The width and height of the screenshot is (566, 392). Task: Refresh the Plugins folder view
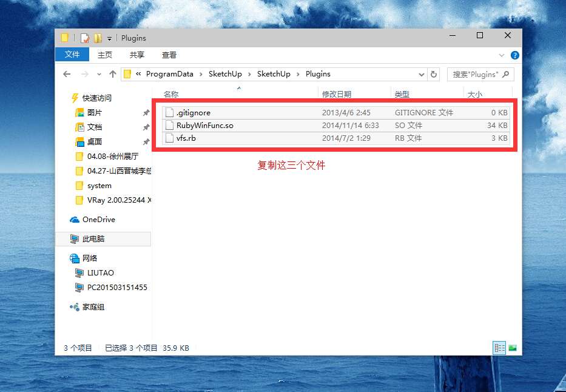click(434, 74)
